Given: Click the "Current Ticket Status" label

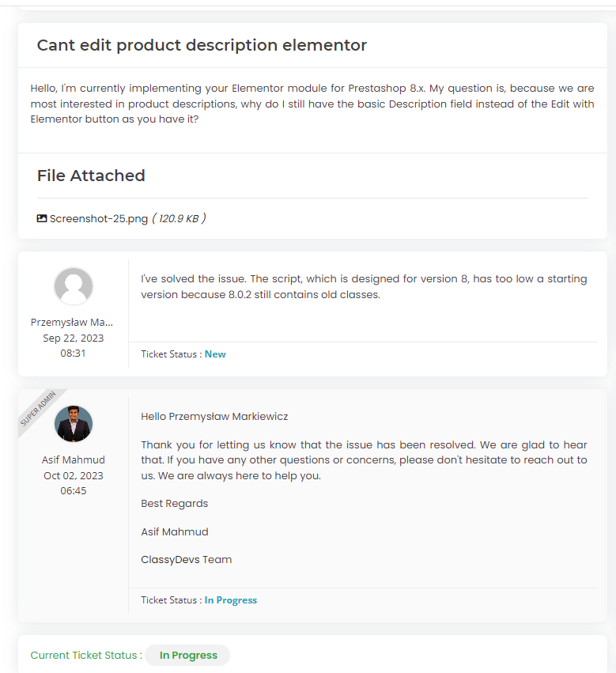Looking at the screenshot, I should (86, 656).
